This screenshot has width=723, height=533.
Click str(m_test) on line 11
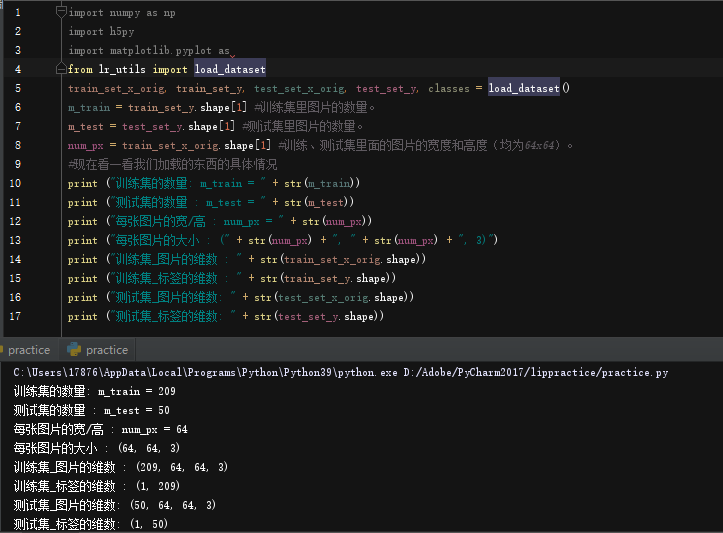point(319,202)
